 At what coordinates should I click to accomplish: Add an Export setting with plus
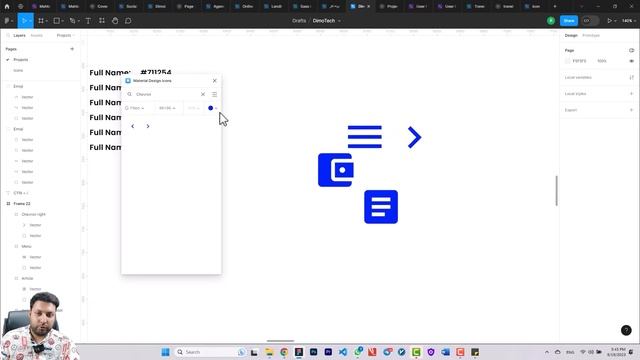[x=631, y=110]
